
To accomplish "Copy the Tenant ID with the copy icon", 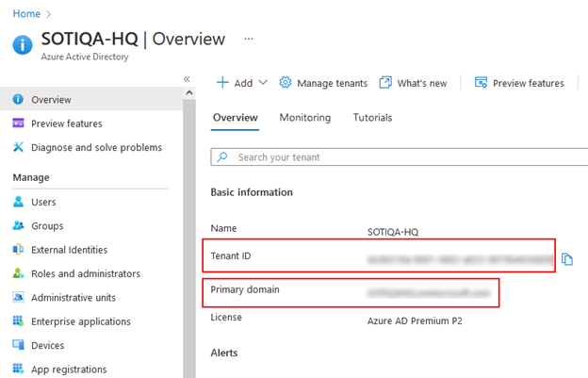I will tap(567, 259).
